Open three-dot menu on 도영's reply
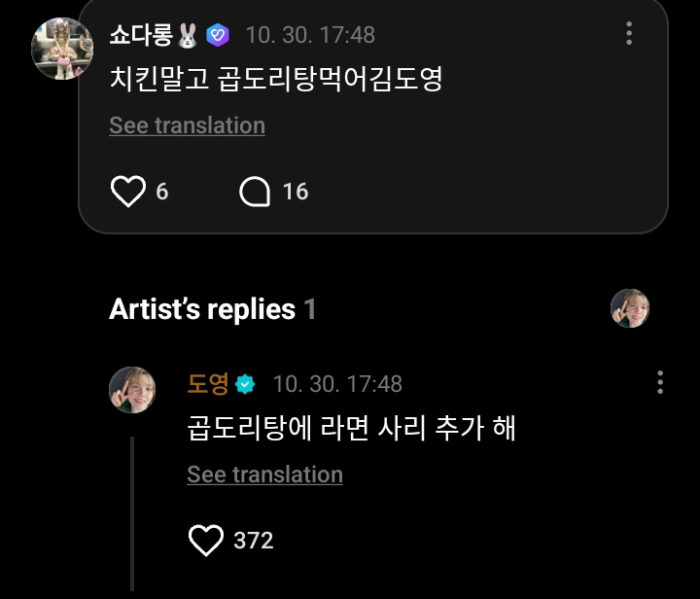Viewport: 700px width, 599px height. tap(660, 382)
